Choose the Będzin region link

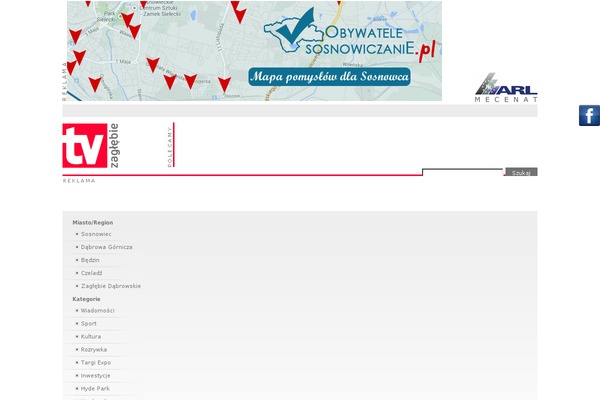pyautogui.click(x=90, y=260)
